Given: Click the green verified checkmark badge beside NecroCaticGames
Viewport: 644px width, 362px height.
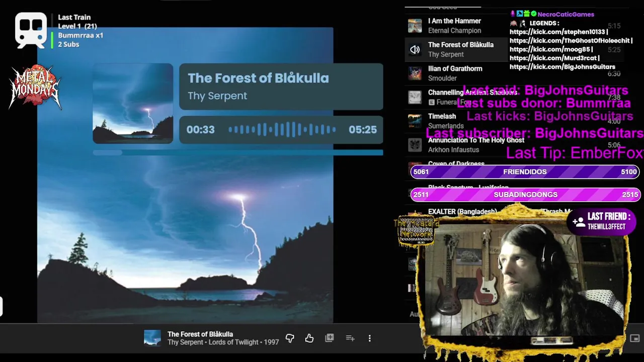Looking at the screenshot, I should coord(533,14).
